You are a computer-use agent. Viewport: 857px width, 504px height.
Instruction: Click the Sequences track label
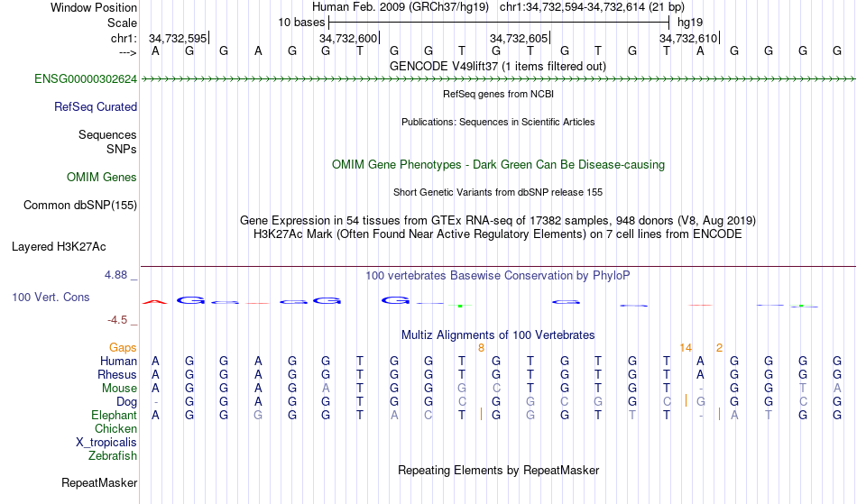tap(107, 135)
